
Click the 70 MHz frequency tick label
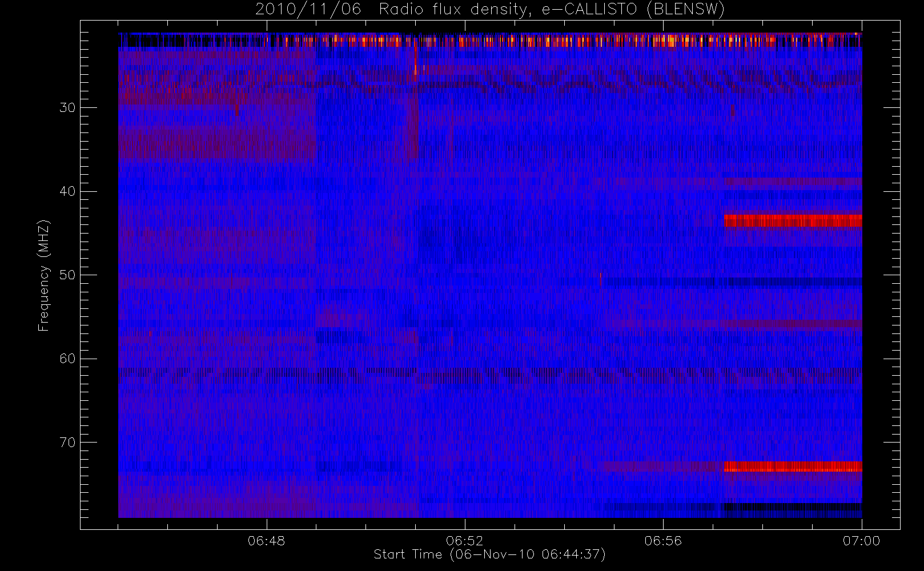(x=67, y=442)
